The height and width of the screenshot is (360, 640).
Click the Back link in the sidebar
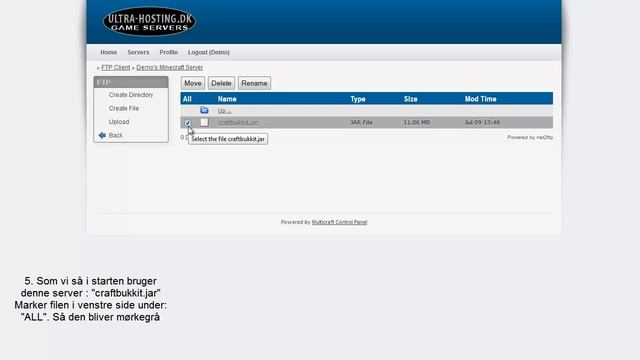click(x=116, y=135)
